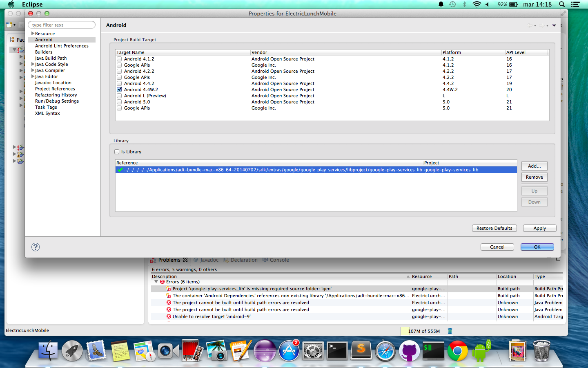
Task: Confirm the dialog with OK
Action: coord(537,247)
